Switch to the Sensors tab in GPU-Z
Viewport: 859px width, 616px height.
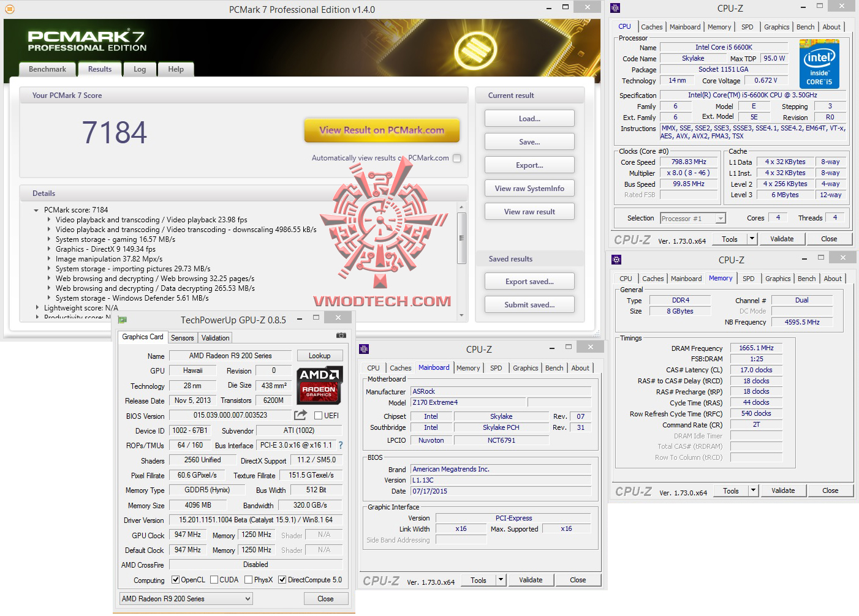pos(182,338)
